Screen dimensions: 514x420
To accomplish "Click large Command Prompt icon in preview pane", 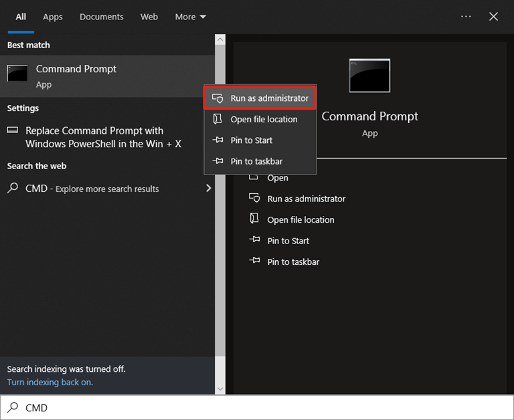I will point(369,76).
